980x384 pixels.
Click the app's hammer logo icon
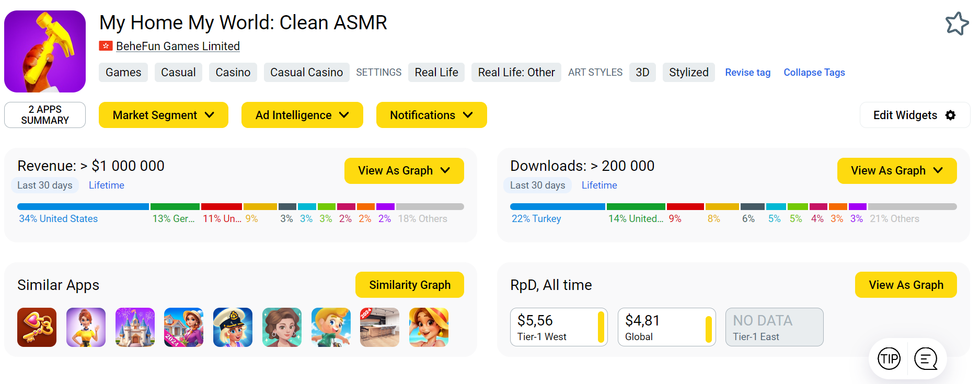pyautogui.click(x=45, y=51)
